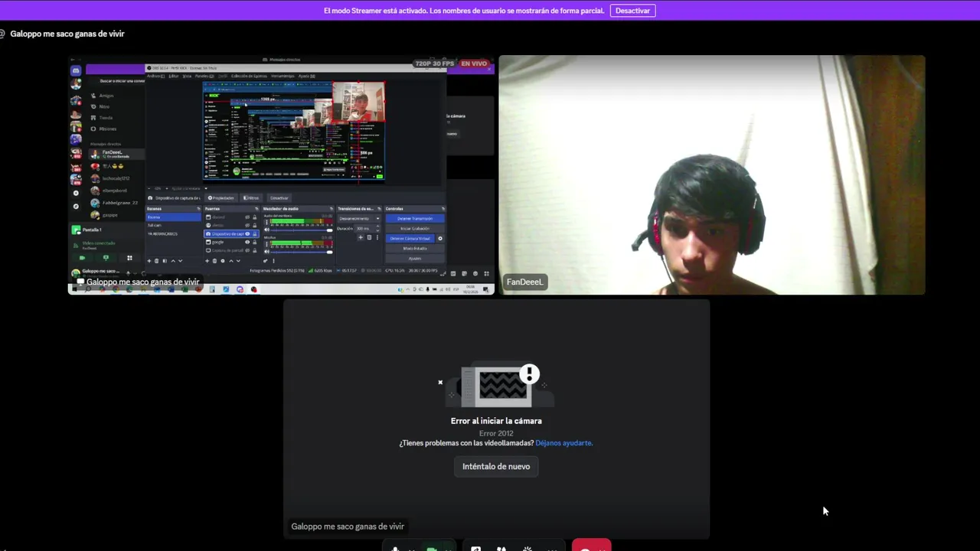The width and height of the screenshot is (980, 551).
Task: Open Nitro in streamed Discord sidebar
Action: [x=100, y=106]
